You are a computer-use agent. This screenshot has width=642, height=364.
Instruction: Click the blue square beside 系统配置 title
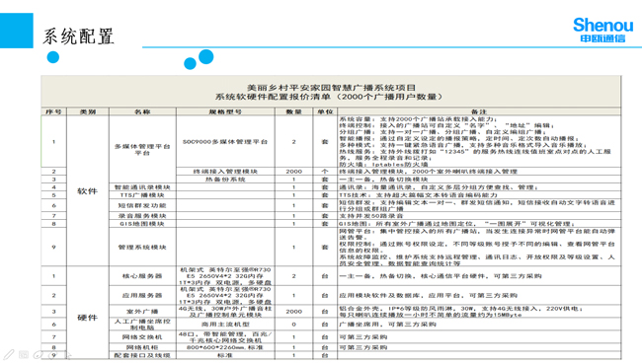point(17,31)
